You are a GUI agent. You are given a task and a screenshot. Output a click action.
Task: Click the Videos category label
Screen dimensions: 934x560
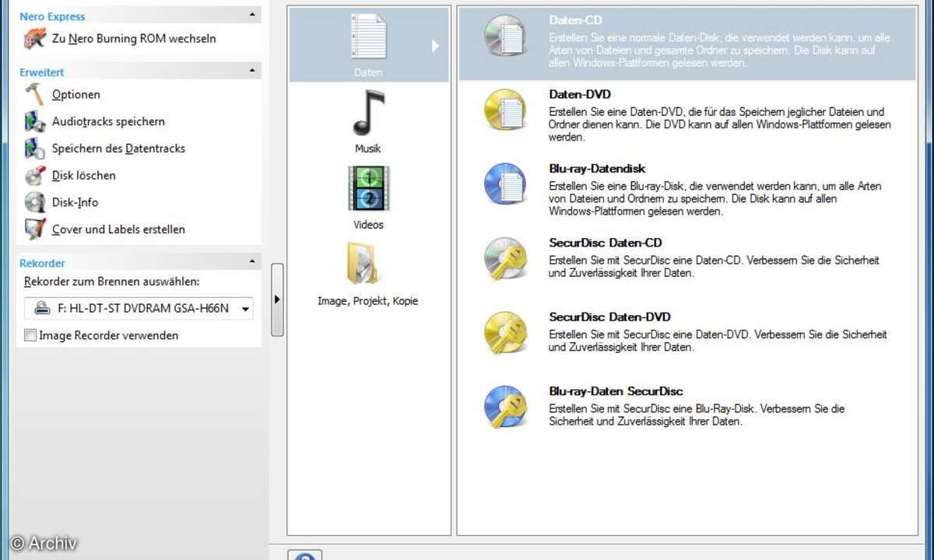point(368,225)
